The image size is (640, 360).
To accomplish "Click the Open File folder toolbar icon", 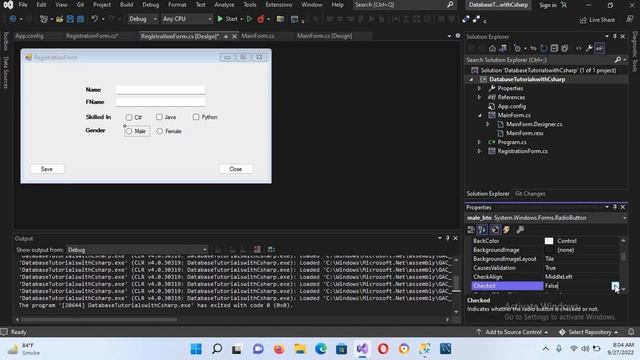I will click(x=60, y=19).
